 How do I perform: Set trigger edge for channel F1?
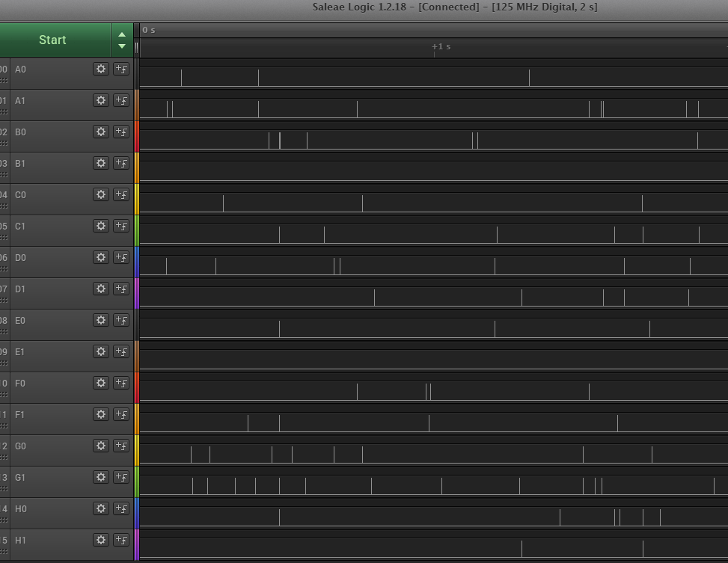point(121,414)
